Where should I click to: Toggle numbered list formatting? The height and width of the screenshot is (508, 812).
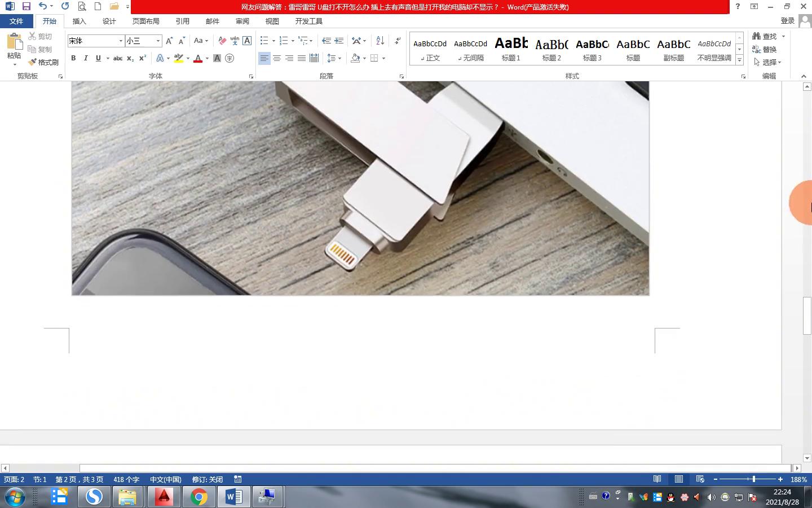click(x=283, y=41)
